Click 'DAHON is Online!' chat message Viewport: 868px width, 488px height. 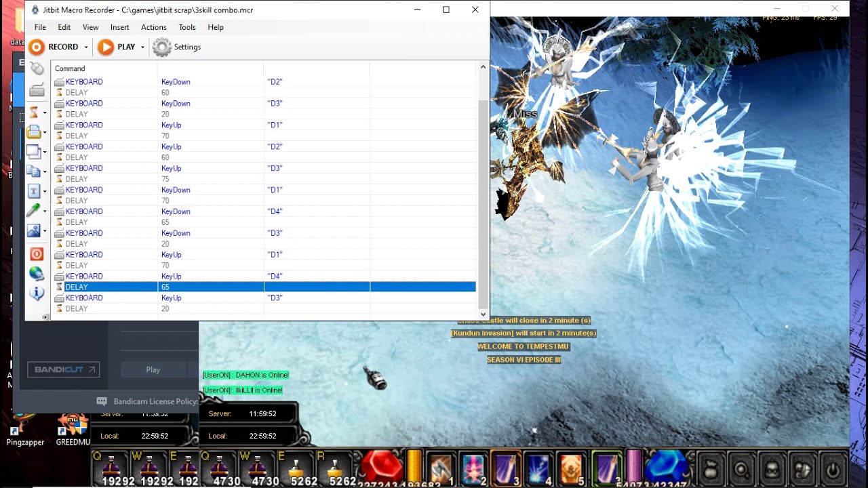(x=245, y=375)
